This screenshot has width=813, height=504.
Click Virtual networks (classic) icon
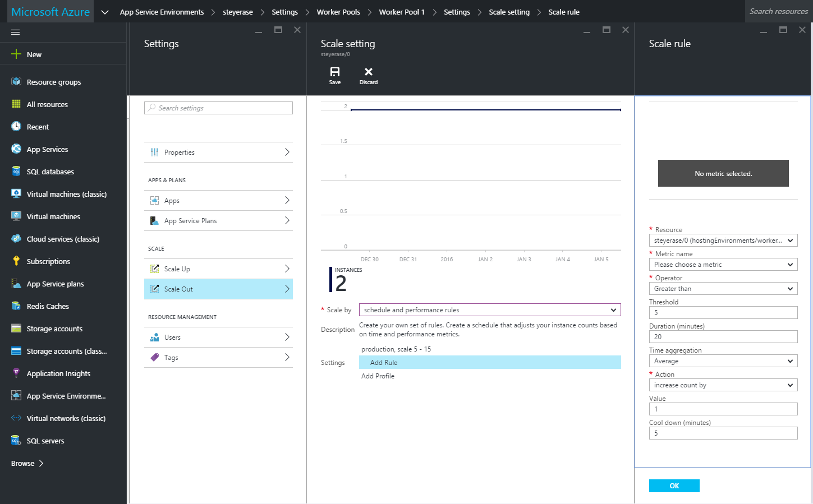point(16,418)
